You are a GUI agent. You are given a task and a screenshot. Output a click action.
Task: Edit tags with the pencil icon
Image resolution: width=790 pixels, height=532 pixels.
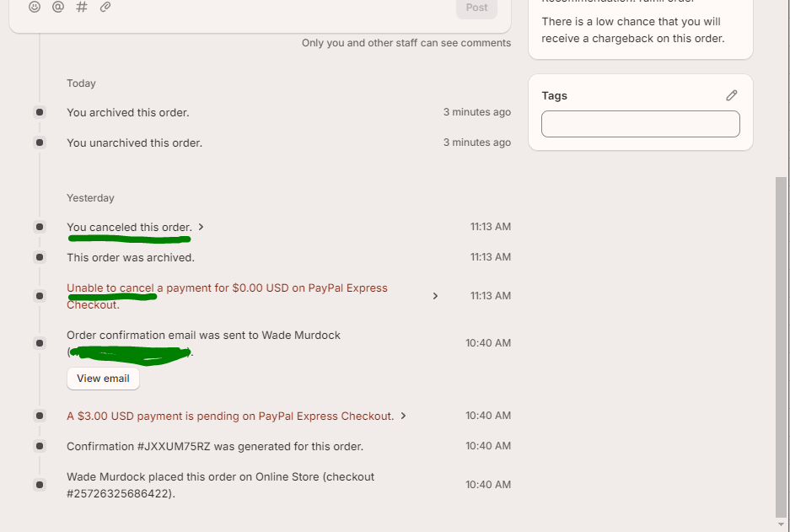point(732,95)
